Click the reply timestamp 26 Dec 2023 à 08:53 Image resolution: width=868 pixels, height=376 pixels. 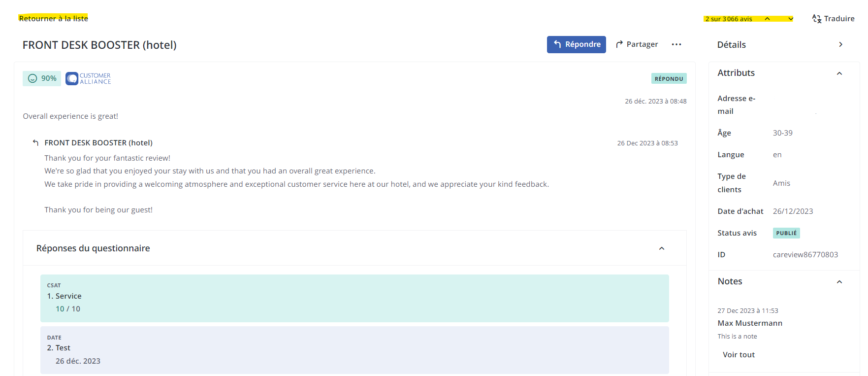(647, 143)
